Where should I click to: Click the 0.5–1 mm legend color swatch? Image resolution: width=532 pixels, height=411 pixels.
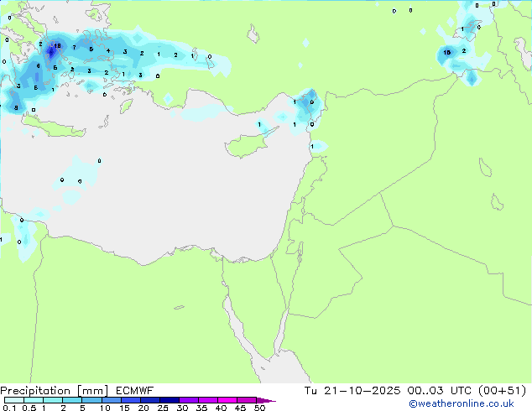coord(34,400)
